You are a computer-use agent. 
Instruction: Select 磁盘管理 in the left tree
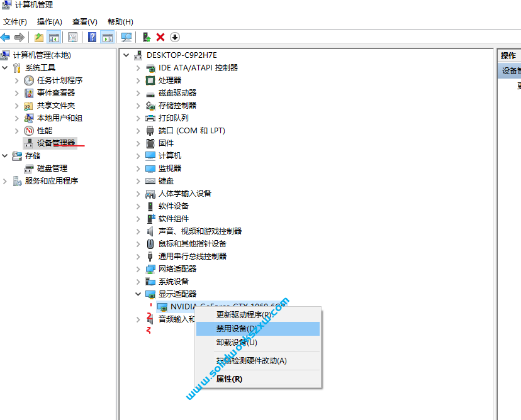pos(52,169)
